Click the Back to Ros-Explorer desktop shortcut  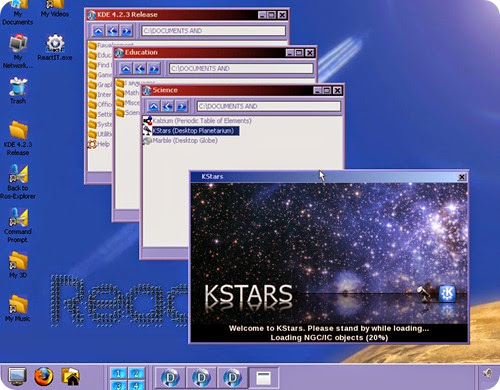click(18, 182)
